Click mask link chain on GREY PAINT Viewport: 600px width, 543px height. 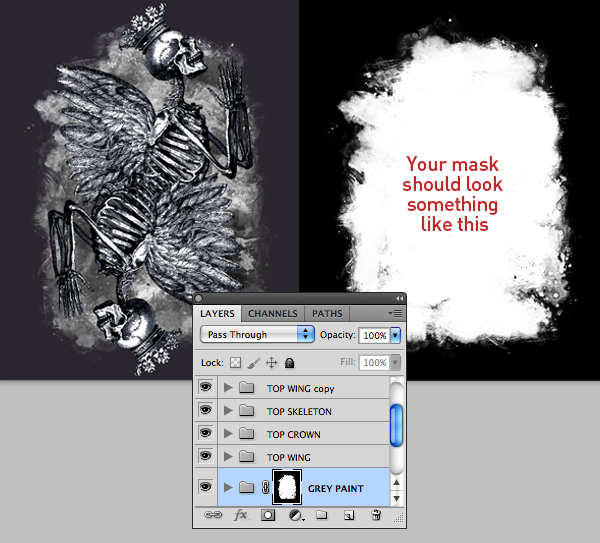pos(265,487)
